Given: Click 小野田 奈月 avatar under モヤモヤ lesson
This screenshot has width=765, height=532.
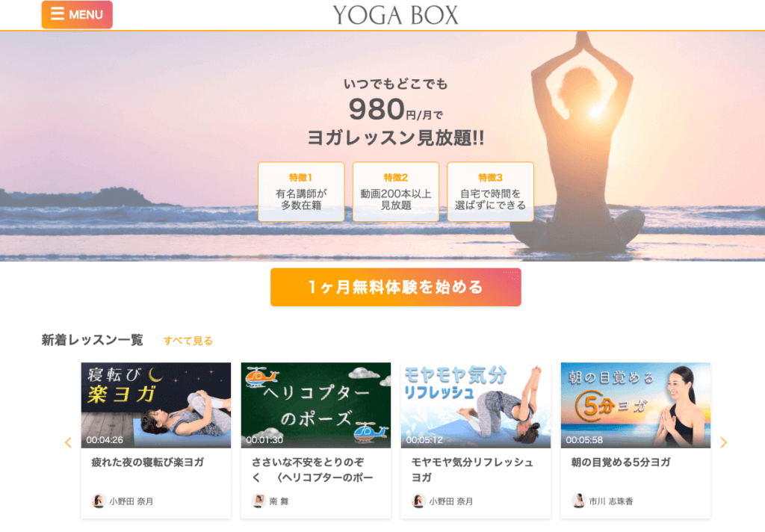Looking at the screenshot, I should 418,501.
